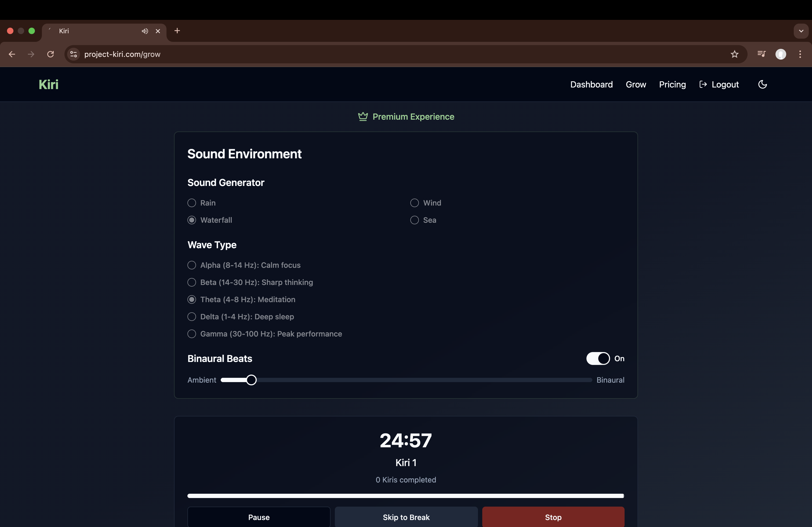Open the tab search chevron

[x=801, y=31]
